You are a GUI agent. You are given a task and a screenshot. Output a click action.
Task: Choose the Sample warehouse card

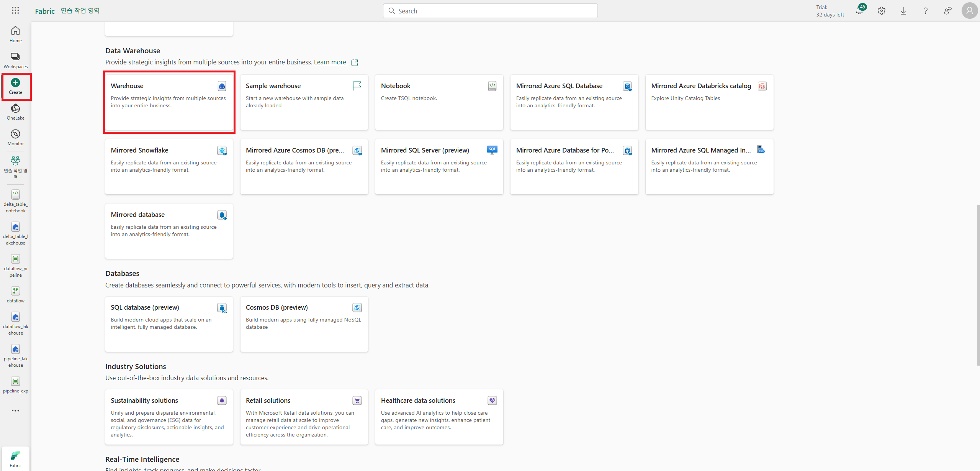(x=304, y=102)
